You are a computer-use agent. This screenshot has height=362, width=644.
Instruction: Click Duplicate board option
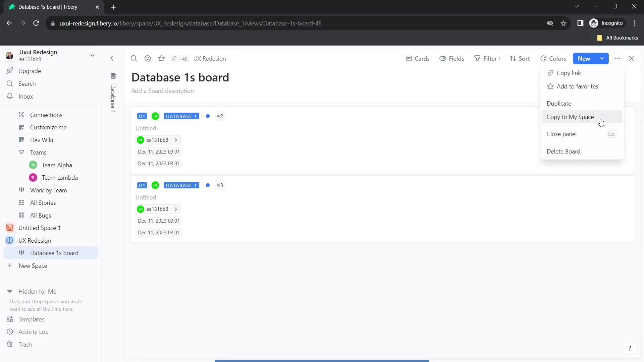[559, 103]
